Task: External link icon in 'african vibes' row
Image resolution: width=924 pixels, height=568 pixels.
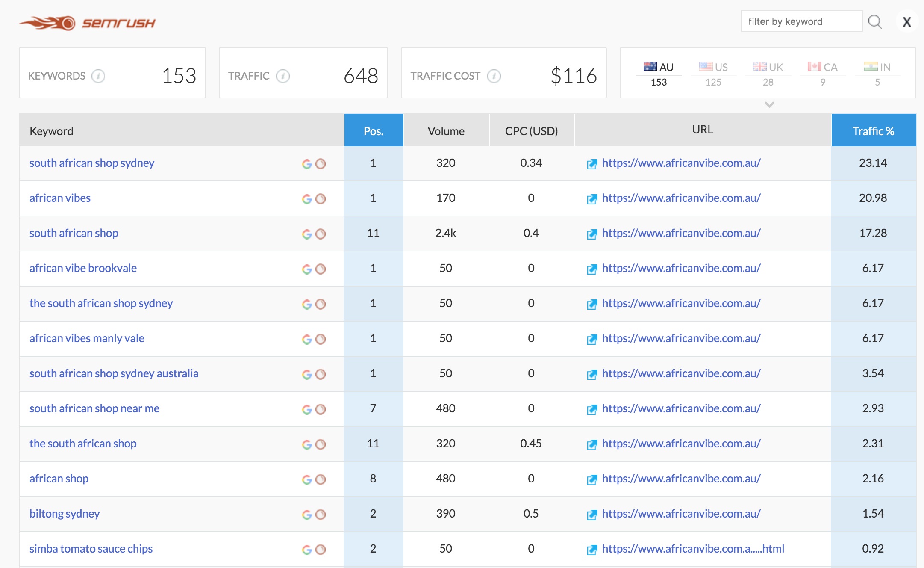Action: click(592, 199)
